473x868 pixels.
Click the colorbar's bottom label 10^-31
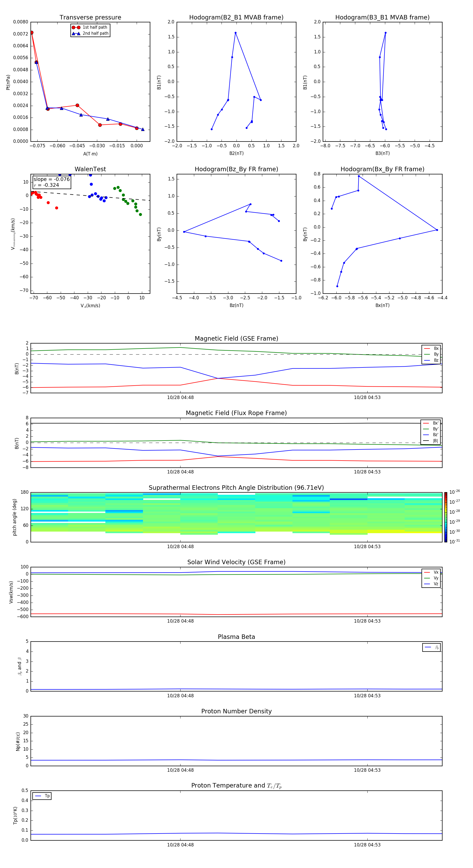(x=455, y=542)
